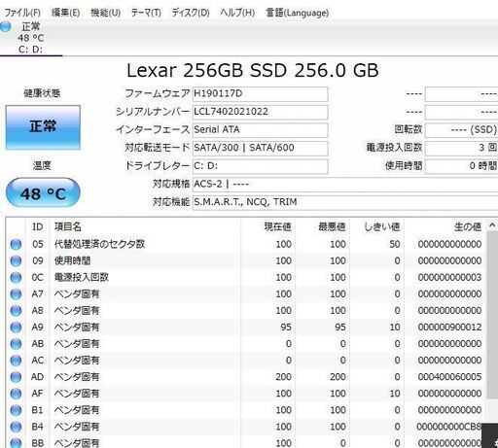Open the テーマ(T) menu
The height and width of the screenshot is (448, 498).
click(146, 13)
